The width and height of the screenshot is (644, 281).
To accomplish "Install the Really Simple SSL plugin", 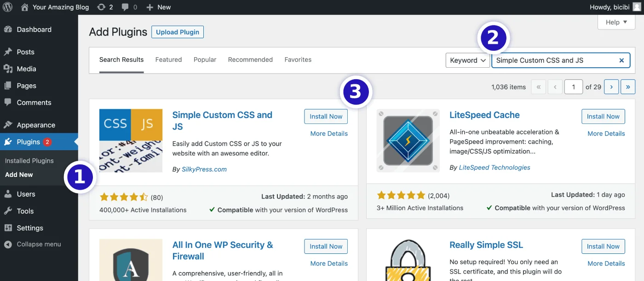I will click(x=603, y=246).
